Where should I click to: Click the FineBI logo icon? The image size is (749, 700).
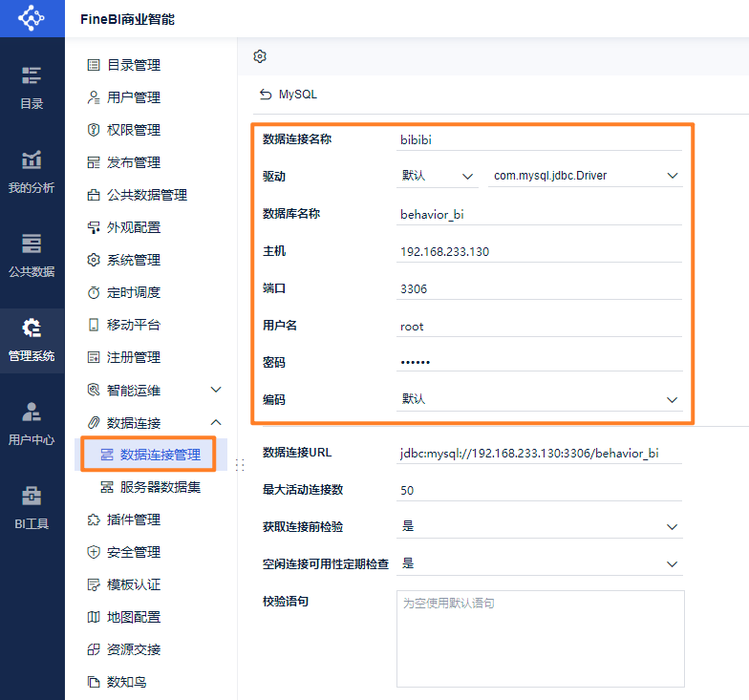tap(32, 18)
